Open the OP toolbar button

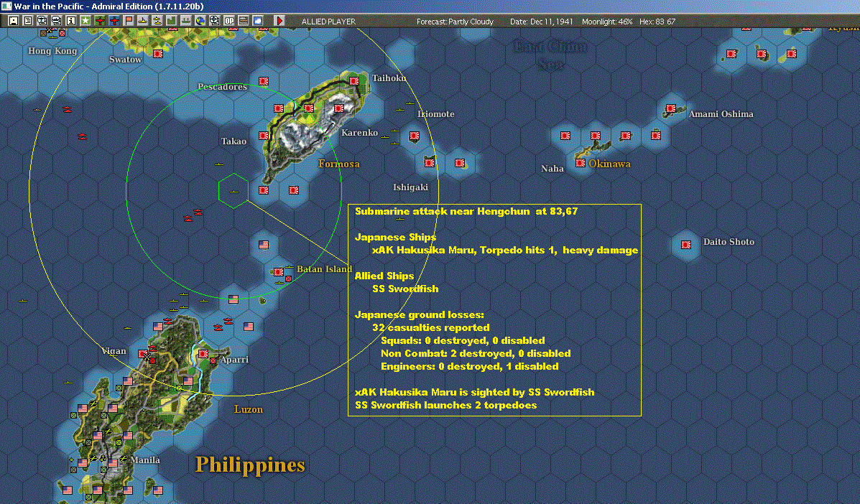[x=228, y=21]
